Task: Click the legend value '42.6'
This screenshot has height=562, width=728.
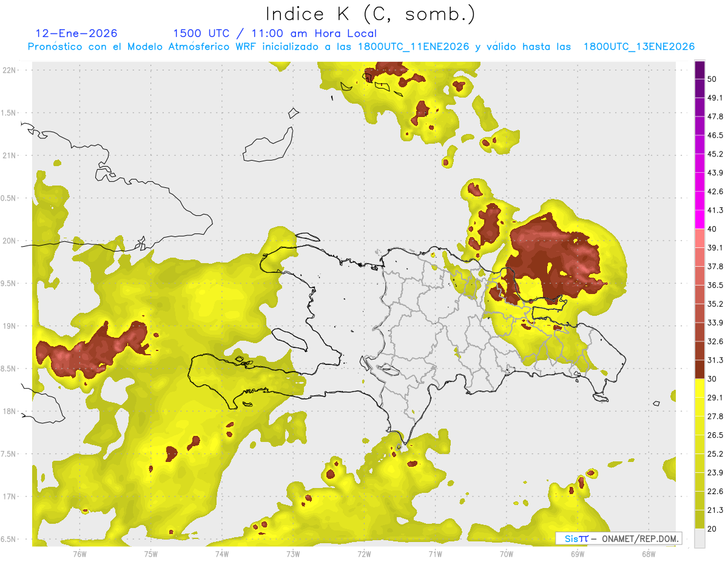Action: coord(715,192)
